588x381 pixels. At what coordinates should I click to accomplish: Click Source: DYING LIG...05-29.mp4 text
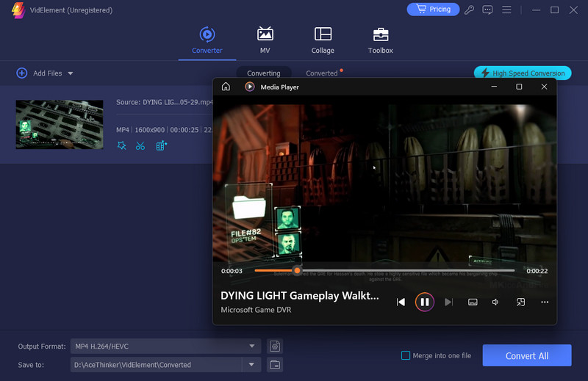[x=164, y=102]
